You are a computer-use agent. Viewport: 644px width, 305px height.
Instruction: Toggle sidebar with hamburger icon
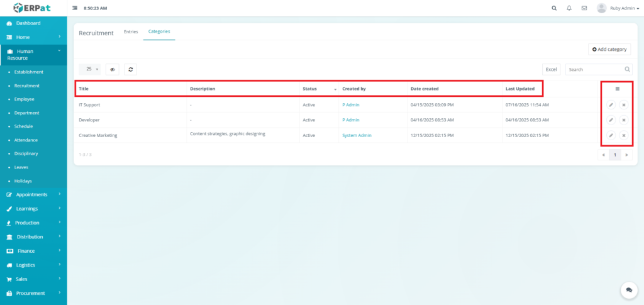[75, 8]
